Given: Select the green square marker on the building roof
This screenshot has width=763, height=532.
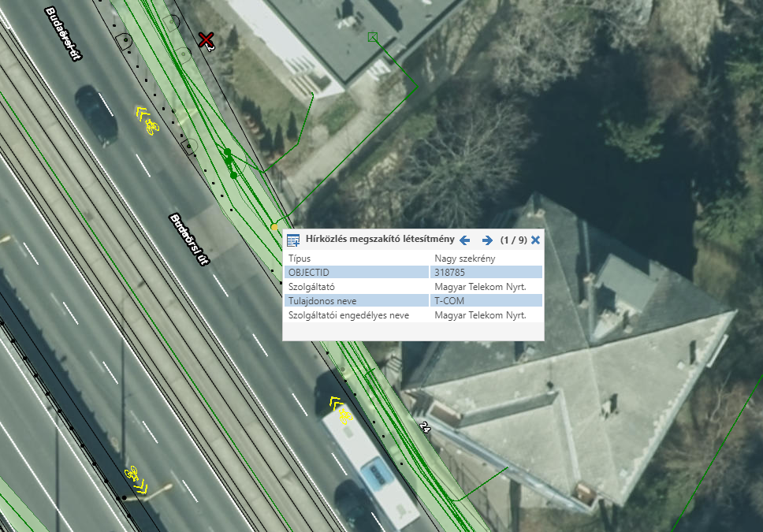Looking at the screenshot, I should point(373,36).
